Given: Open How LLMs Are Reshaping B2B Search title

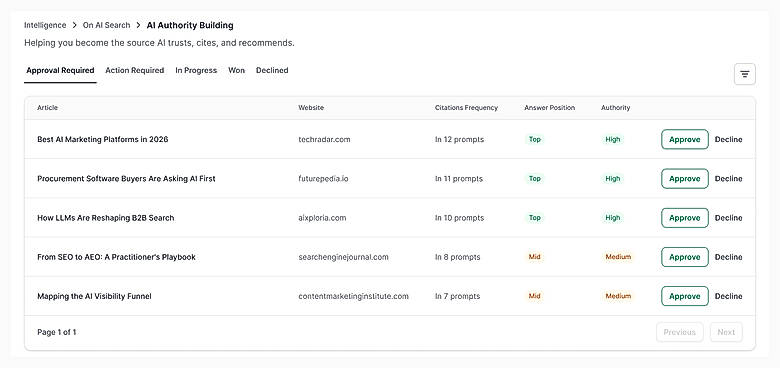Looking at the screenshot, I should [x=105, y=218].
